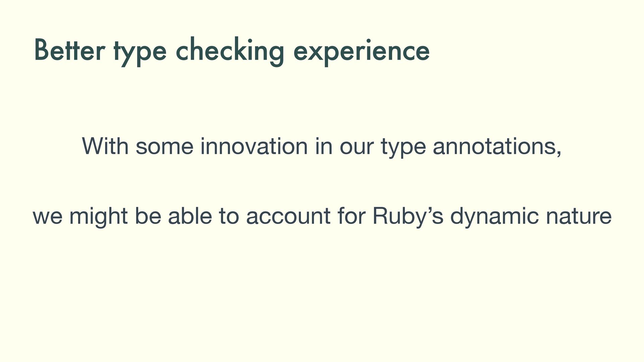Click the word "our" in the first line

tap(356, 147)
